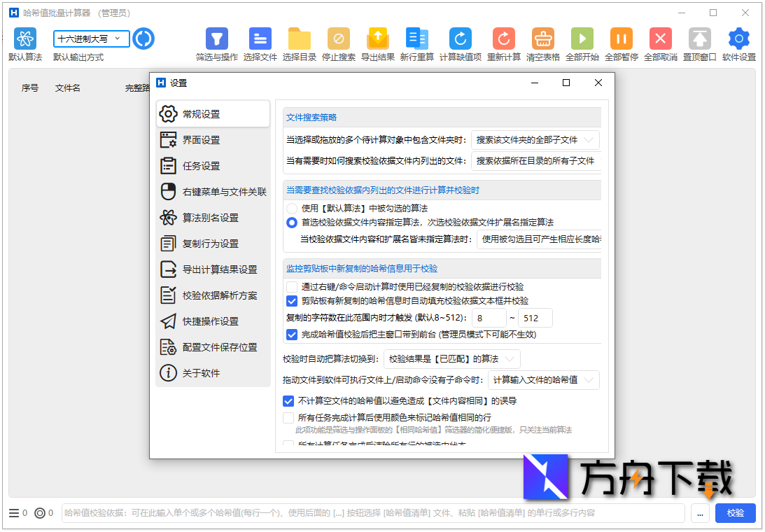The height and width of the screenshot is (532, 765).
Task: Open 软件设置 settings icon
Action: [x=738, y=38]
